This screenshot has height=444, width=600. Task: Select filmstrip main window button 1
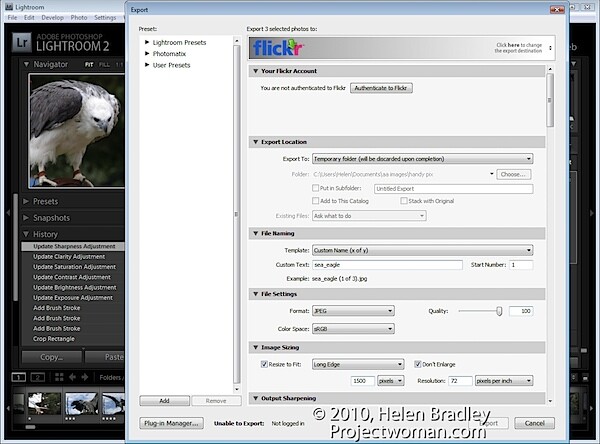pyautogui.click(x=18, y=377)
